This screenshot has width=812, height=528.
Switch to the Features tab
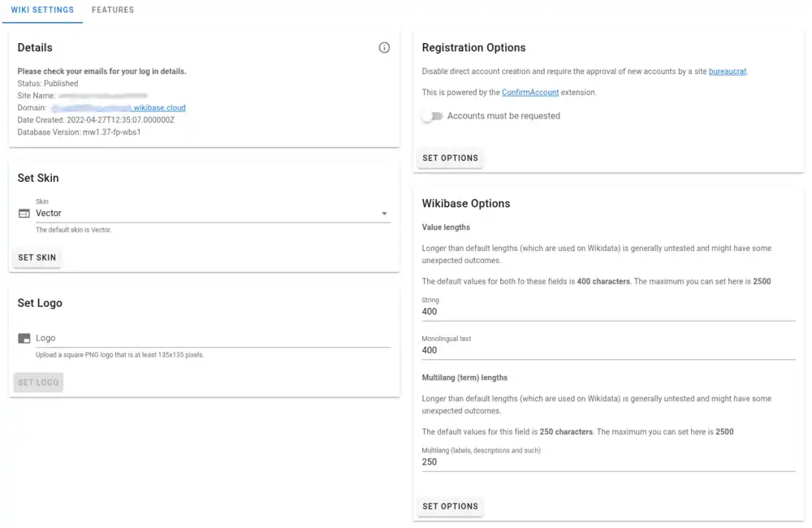pos(113,11)
